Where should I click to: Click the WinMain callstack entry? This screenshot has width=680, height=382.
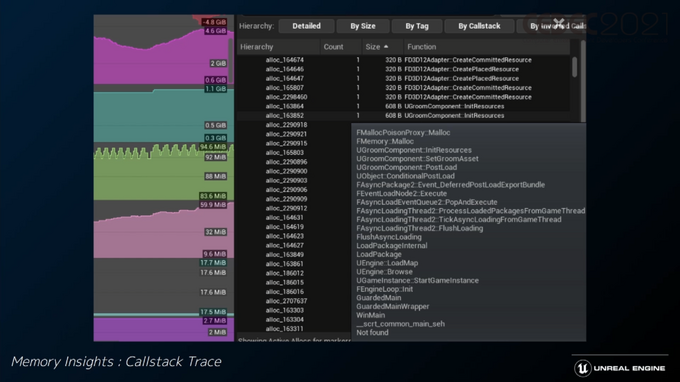tap(370, 315)
